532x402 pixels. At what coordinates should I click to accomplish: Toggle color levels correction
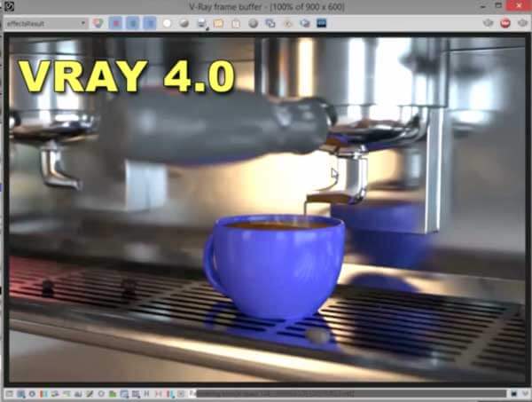pos(55,394)
